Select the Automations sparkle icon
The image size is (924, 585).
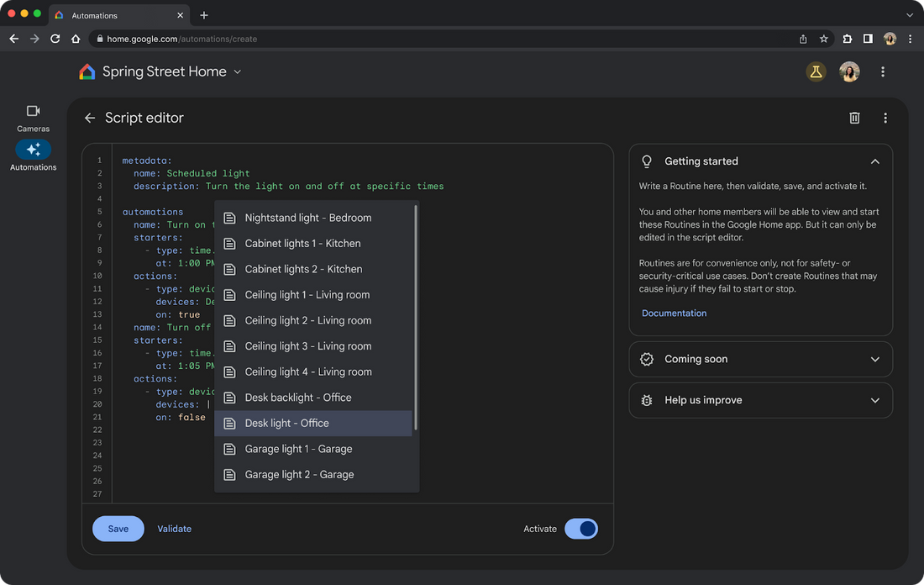coord(33,150)
